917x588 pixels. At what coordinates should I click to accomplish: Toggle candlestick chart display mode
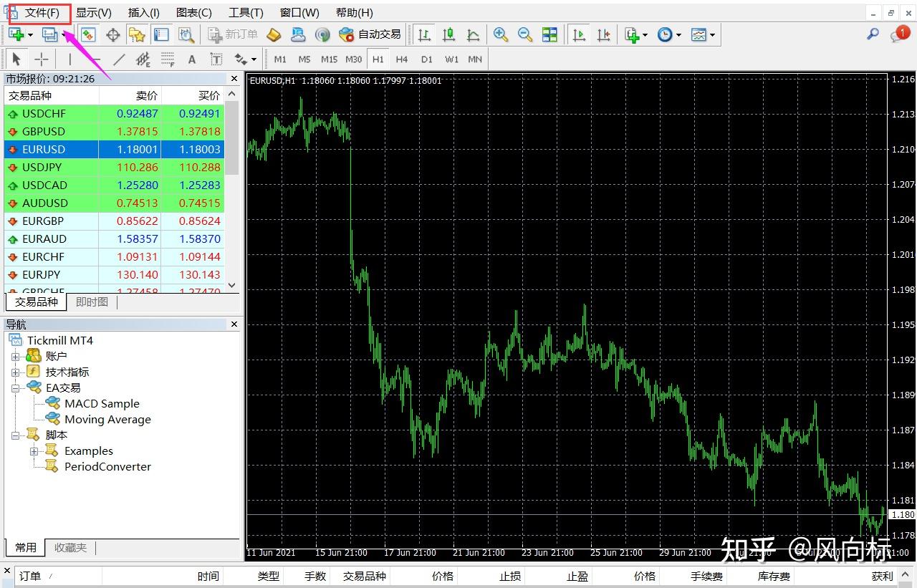point(448,34)
